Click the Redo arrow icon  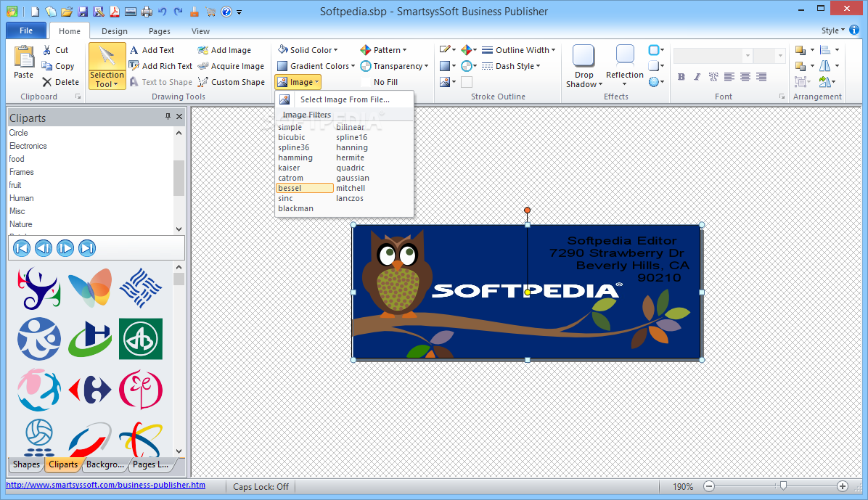pyautogui.click(x=179, y=12)
